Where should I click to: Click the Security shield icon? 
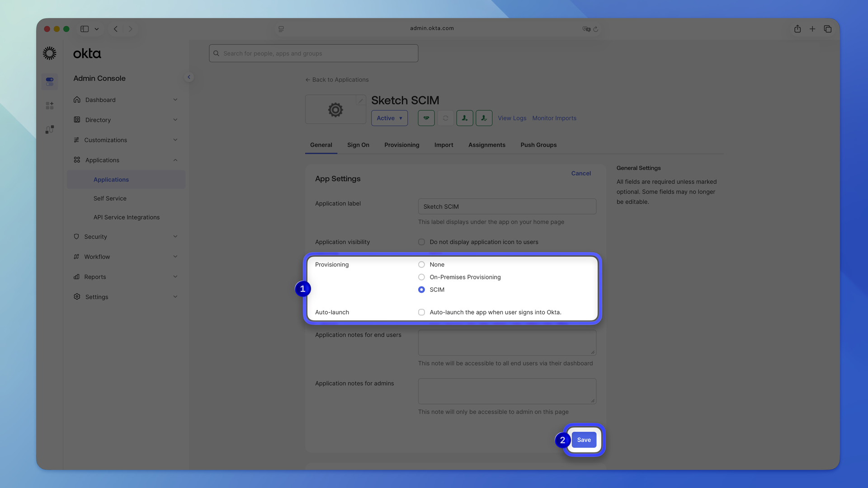pos(76,237)
